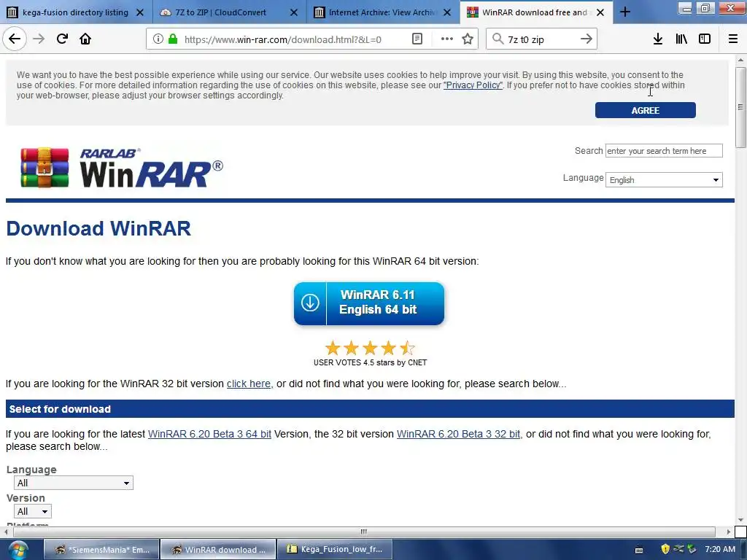Click the Windows Start orb
The width and height of the screenshot is (747, 560).
pyautogui.click(x=18, y=550)
